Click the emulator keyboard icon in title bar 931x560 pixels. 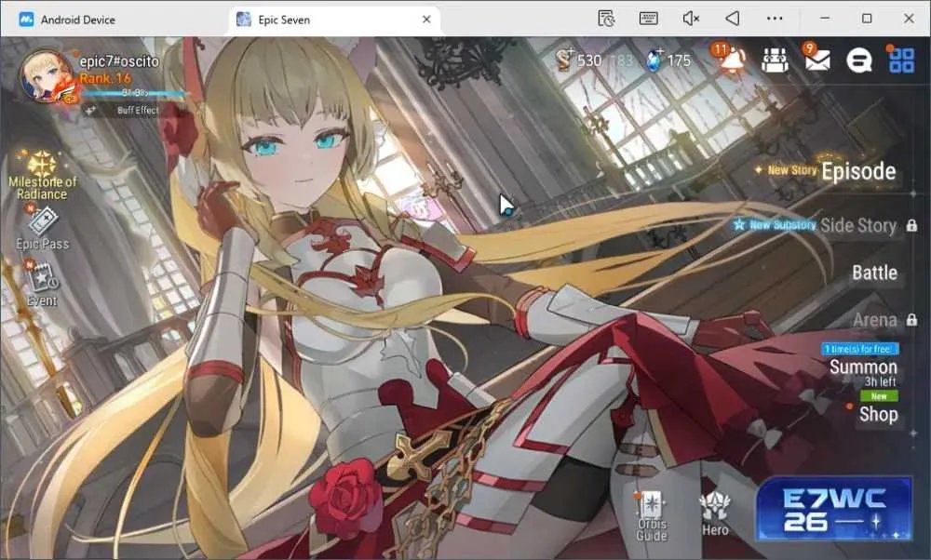(x=648, y=19)
